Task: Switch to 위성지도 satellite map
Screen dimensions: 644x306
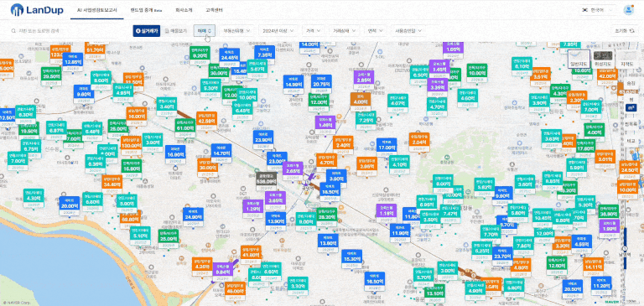Action: point(603,60)
